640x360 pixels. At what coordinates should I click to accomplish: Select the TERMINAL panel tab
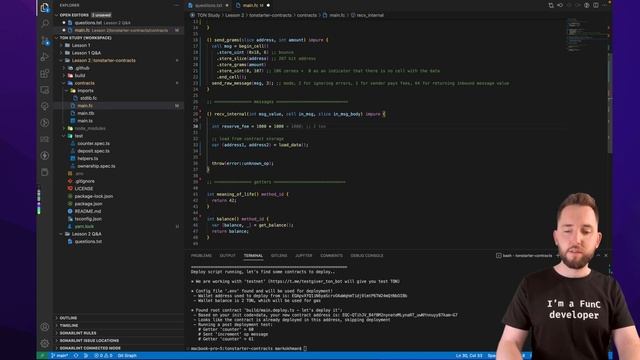click(x=253, y=256)
